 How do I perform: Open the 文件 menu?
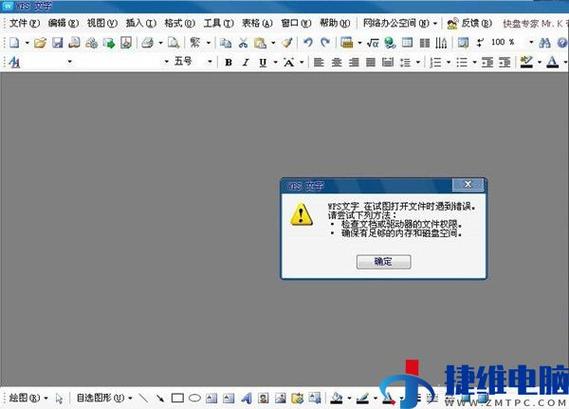point(24,23)
